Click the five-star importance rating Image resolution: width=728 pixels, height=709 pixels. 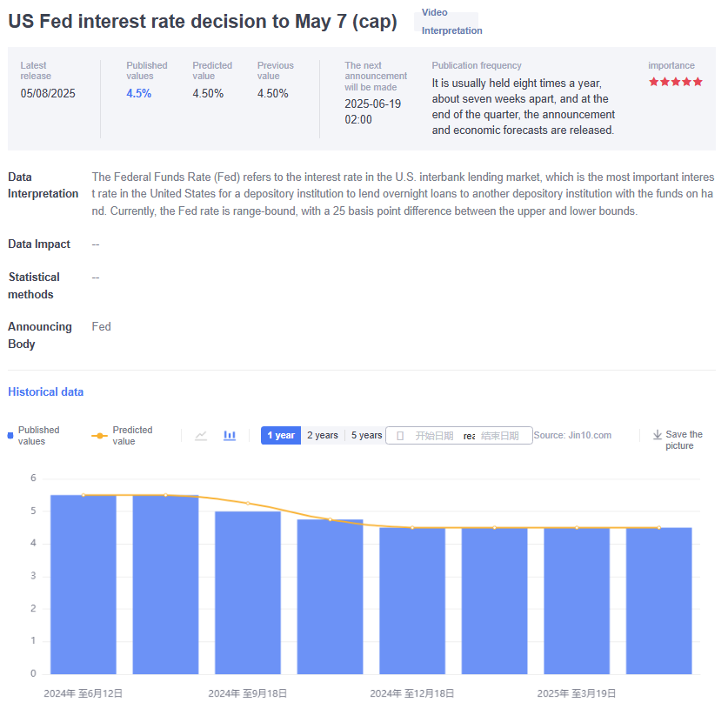[x=675, y=82]
